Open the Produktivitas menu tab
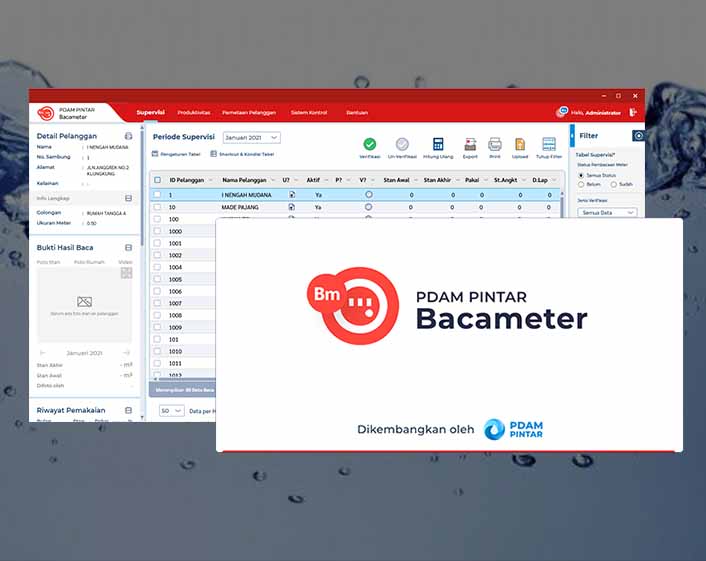Screen dimensions: 706x561 click(194, 113)
